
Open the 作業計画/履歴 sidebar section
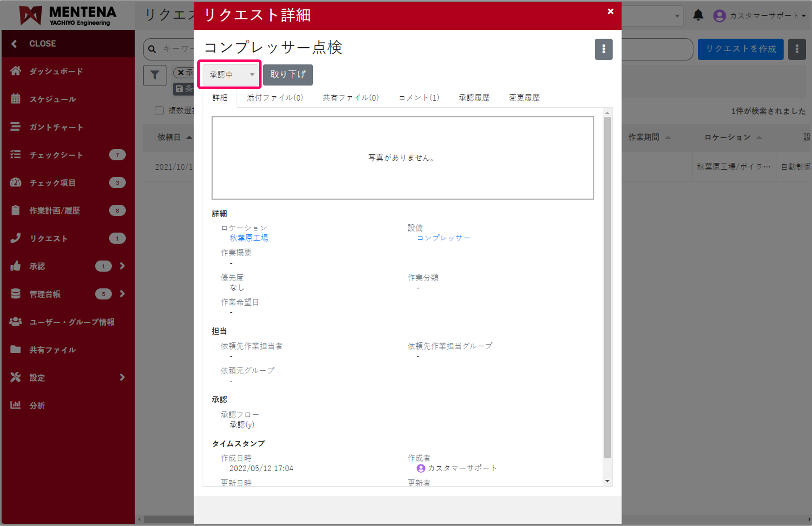(x=16, y=210)
